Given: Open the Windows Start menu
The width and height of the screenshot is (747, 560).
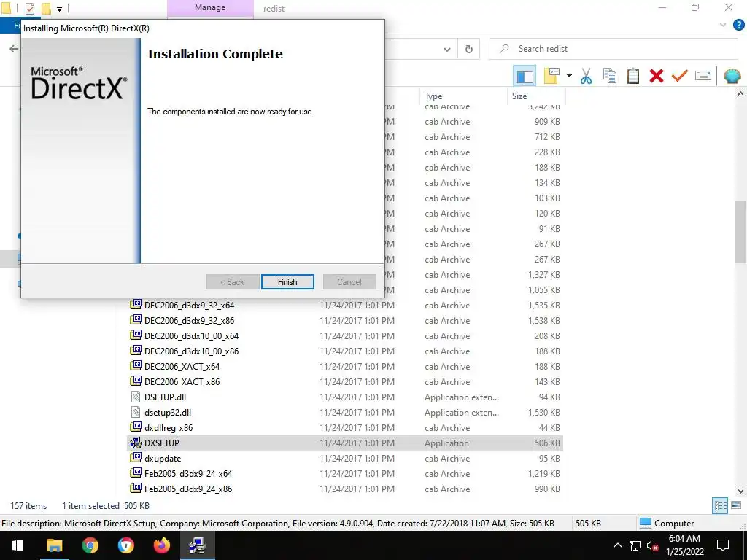Looking at the screenshot, I should click(18, 545).
